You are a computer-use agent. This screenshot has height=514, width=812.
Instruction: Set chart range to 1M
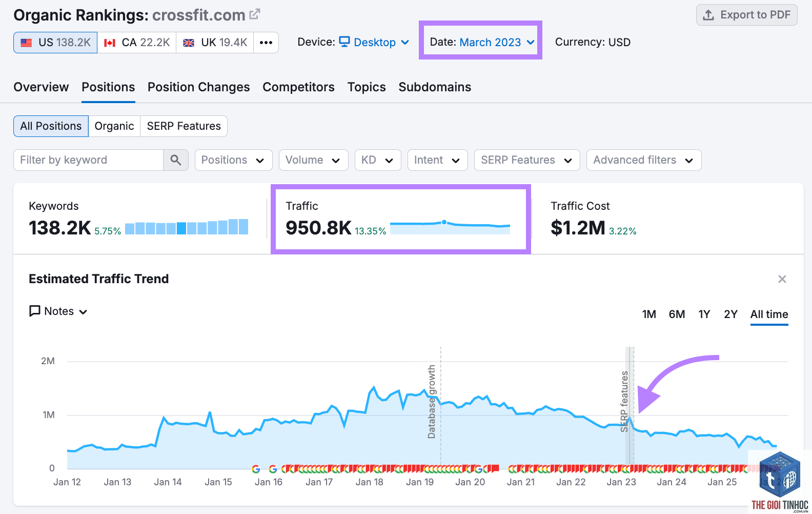click(x=649, y=314)
